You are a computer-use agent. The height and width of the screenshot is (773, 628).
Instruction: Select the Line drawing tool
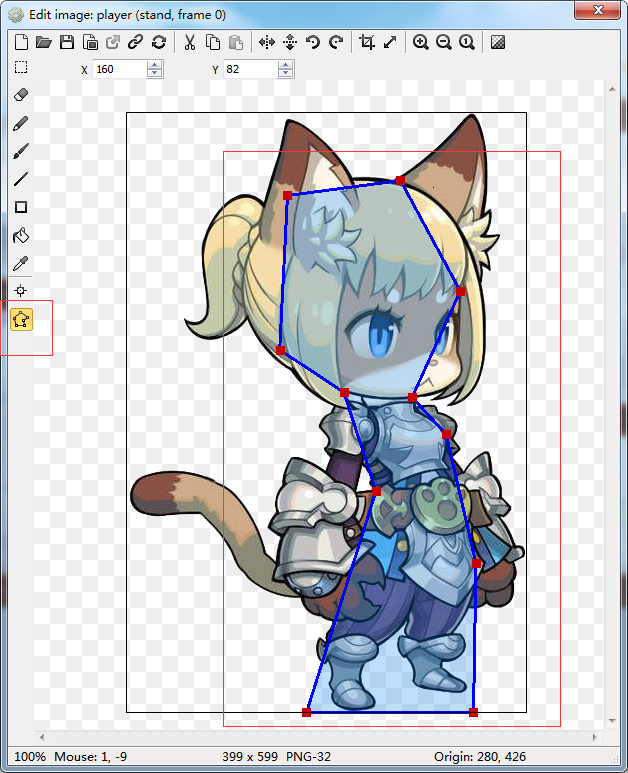click(21, 179)
